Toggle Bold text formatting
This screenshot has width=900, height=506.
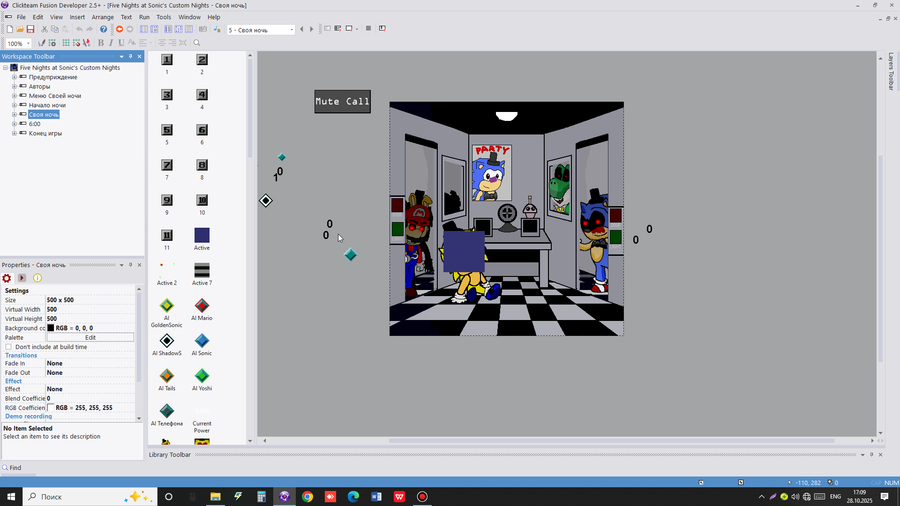(101, 43)
